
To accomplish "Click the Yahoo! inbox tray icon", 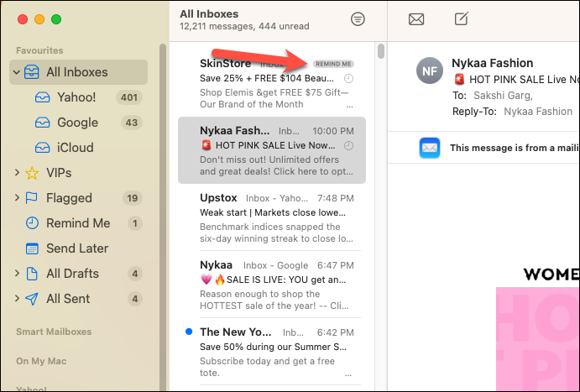I will pos(42,97).
